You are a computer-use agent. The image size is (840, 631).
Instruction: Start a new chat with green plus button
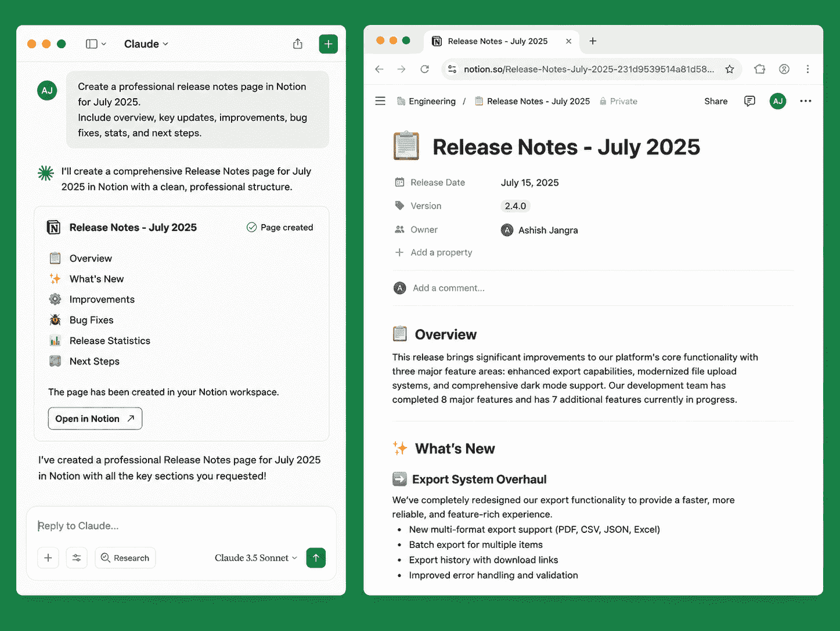pyautogui.click(x=329, y=44)
